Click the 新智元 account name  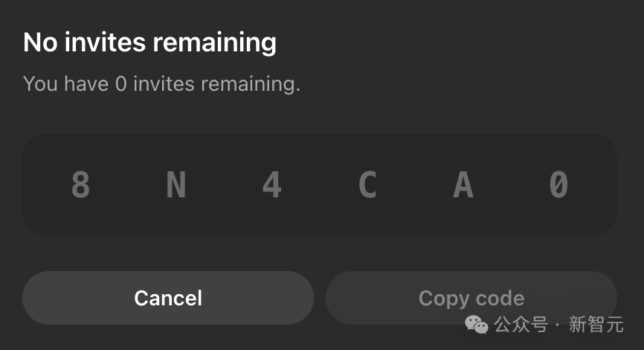click(596, 325)
